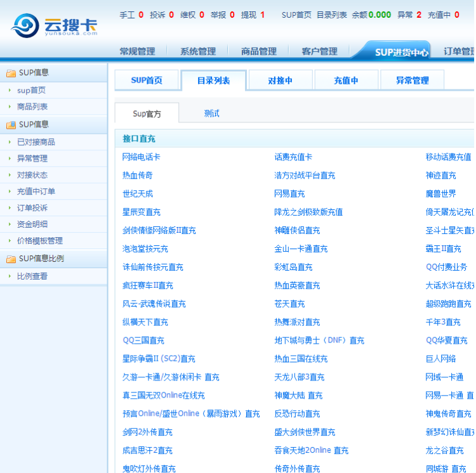The image size is (476, 473).
Task: Click 异常 counter in top header
Action: pyautogui.click(x=409, y=15)
